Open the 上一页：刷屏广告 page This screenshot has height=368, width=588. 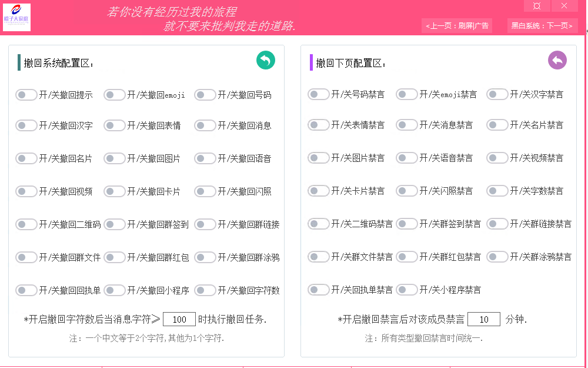pos(456,25)
